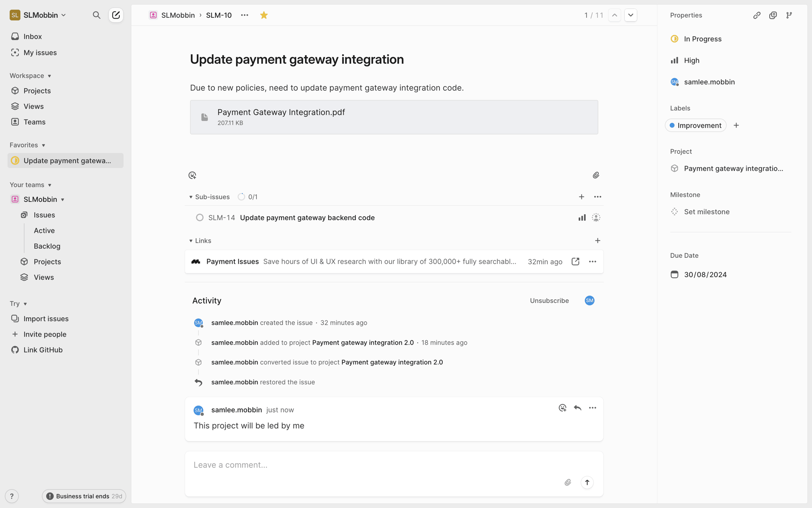Open Payment Issues link in new tab icon
Viewport: 812px width, 508px height.
click(575, 262)
